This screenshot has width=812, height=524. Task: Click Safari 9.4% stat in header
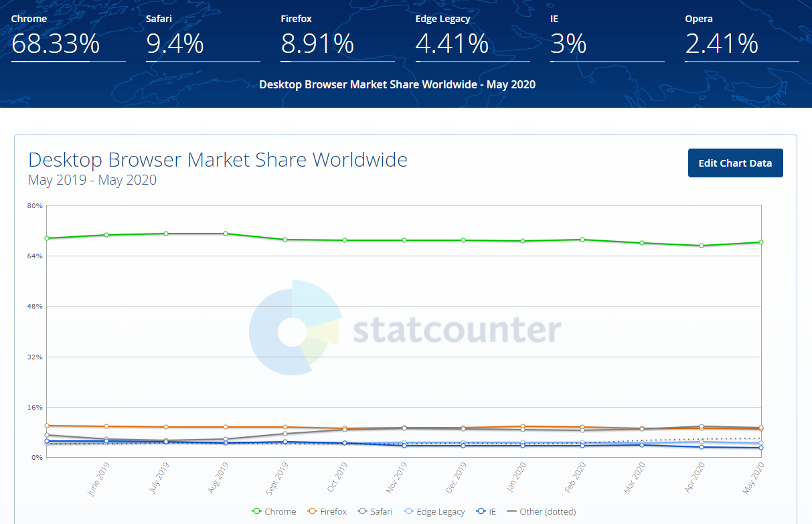coord(203,37)
